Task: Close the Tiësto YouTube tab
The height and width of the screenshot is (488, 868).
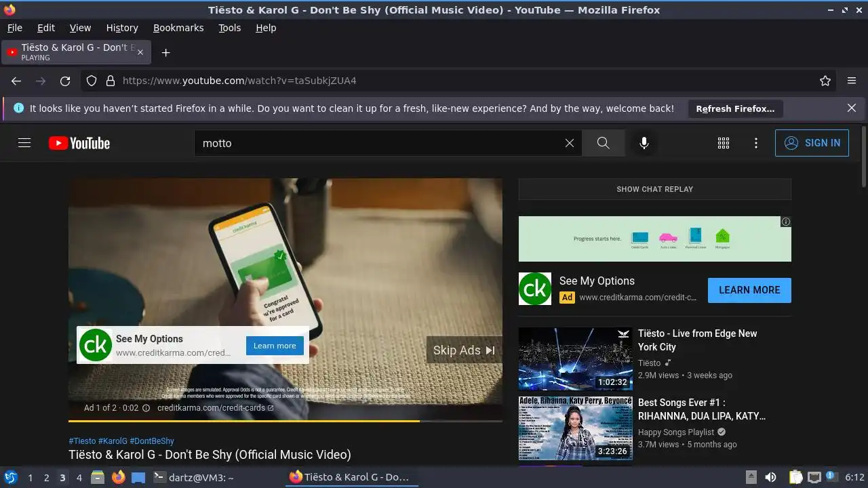Action: click(x=140, y=52)
